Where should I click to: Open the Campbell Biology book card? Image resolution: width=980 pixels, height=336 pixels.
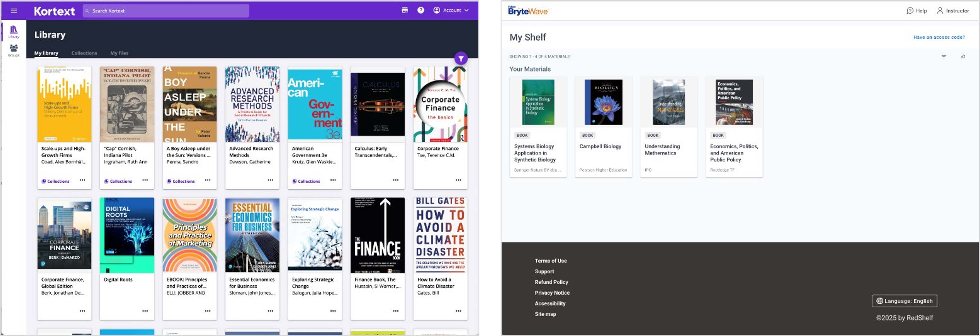click(603, 127)
